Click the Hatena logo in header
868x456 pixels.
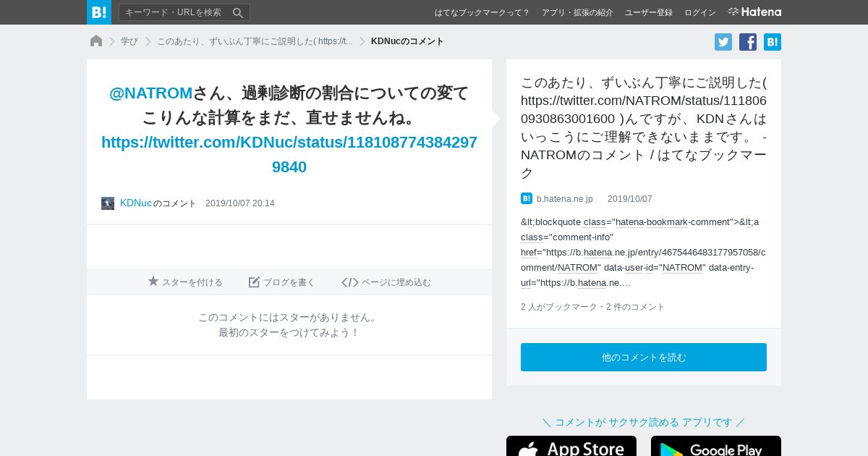(754, 12)
